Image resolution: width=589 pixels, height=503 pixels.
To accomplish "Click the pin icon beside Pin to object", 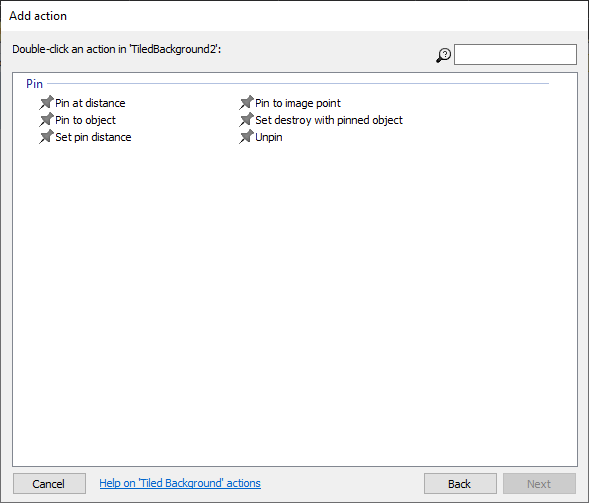I will coord(47,120).
